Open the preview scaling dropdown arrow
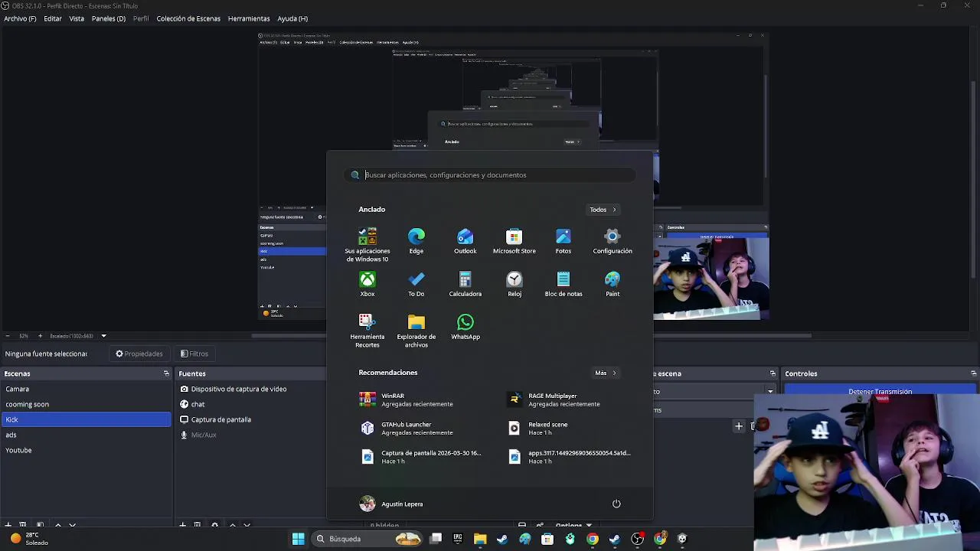 click(x=103, y=336)
